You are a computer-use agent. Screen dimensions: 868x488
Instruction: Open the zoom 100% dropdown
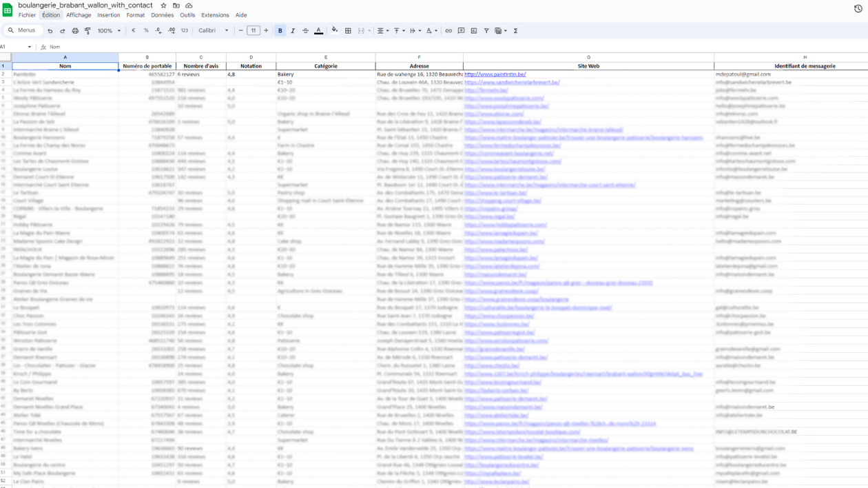click(109, 31)
